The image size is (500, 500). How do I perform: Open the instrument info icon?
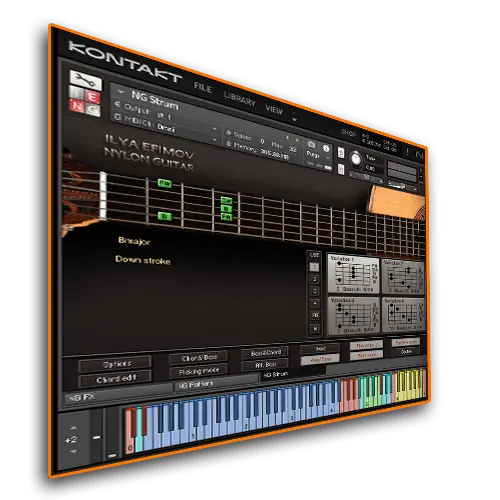click(x=326, y=148)
